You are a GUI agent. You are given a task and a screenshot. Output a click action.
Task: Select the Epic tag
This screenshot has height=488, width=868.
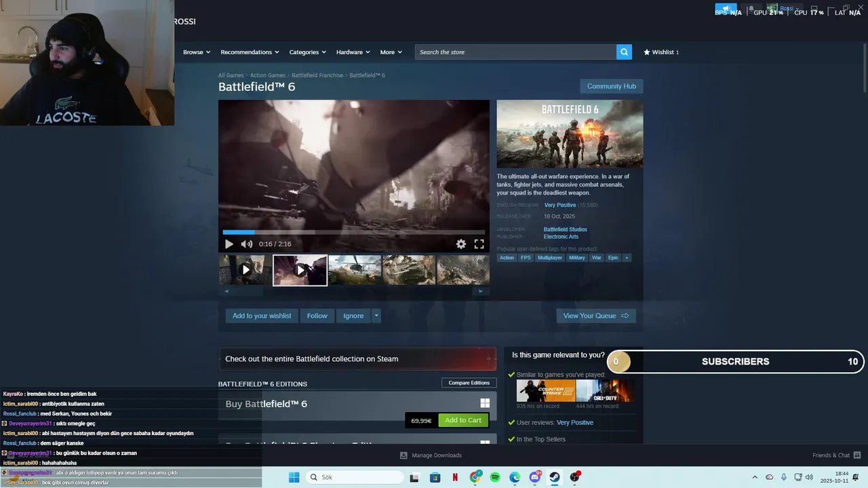[x=613, y=258]
